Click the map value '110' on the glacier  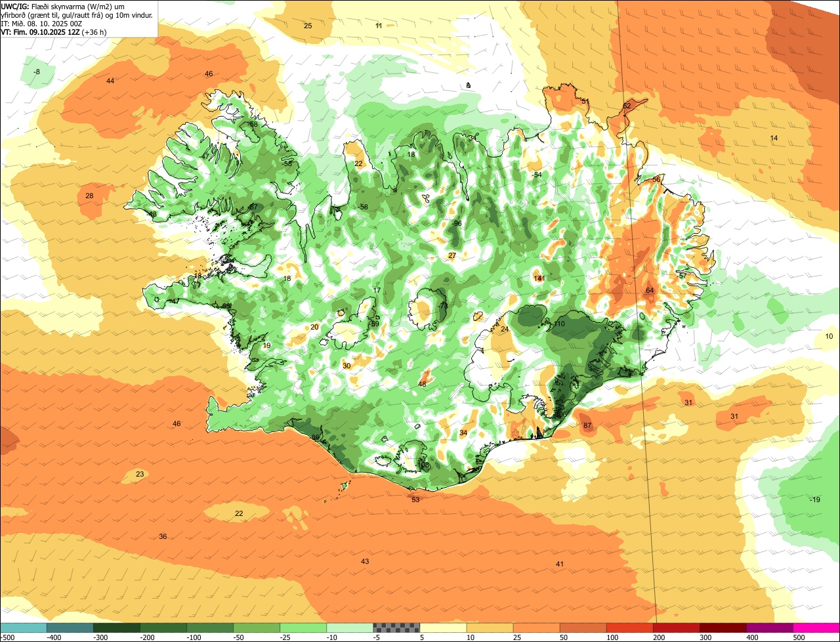[559, 324]
